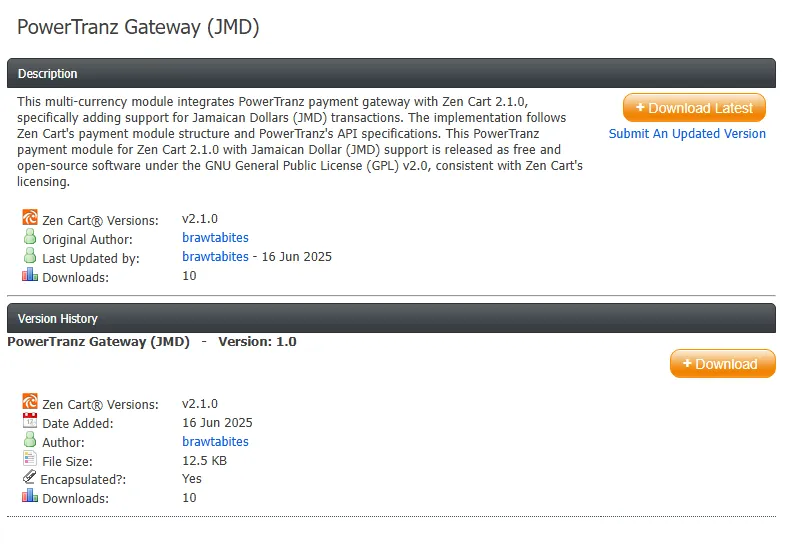Screen dimensions: 791x549
Task: Click Zen Cart icon under Version History
Action: click(x=30, y=401)
